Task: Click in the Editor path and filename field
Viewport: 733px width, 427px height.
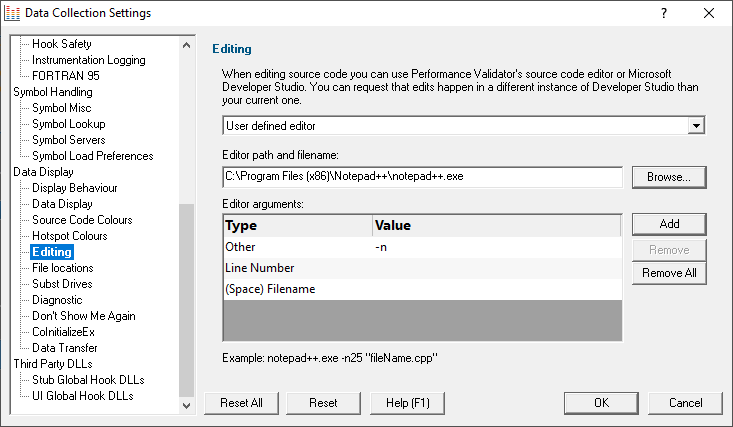Action: 423,177
